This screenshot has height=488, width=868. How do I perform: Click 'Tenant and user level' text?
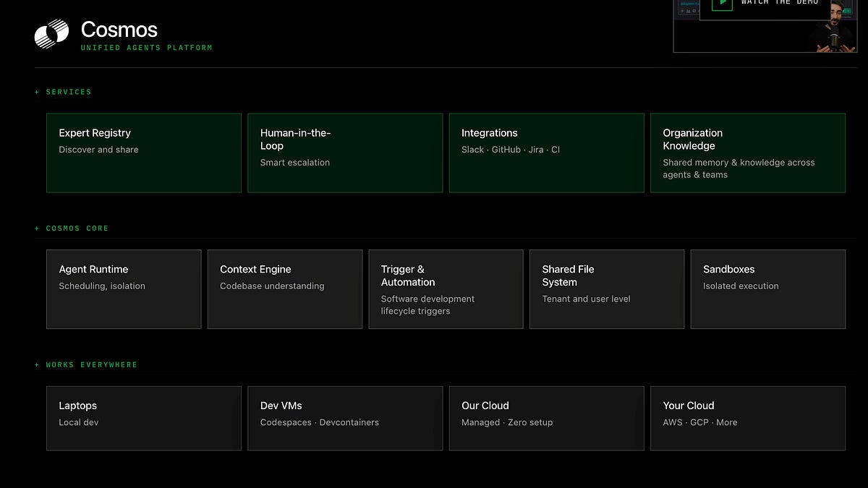coord(587,299)
